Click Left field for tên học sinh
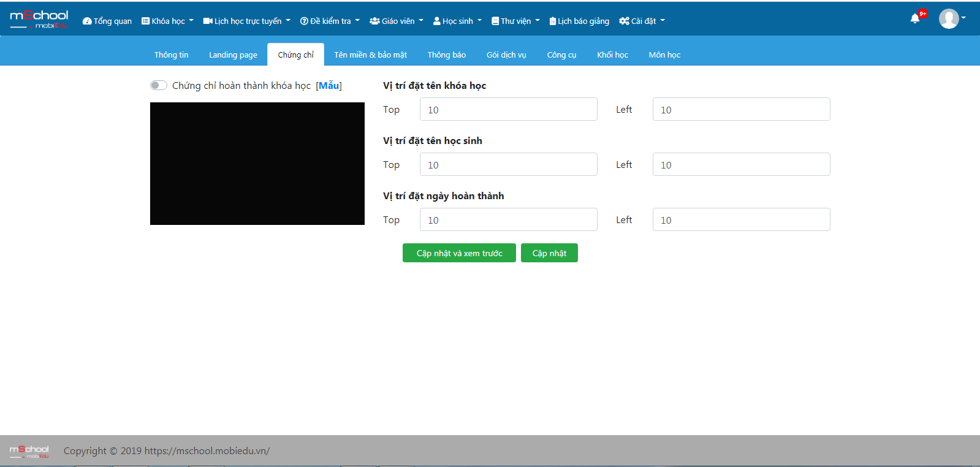980x467 pixels. (742, 164)
